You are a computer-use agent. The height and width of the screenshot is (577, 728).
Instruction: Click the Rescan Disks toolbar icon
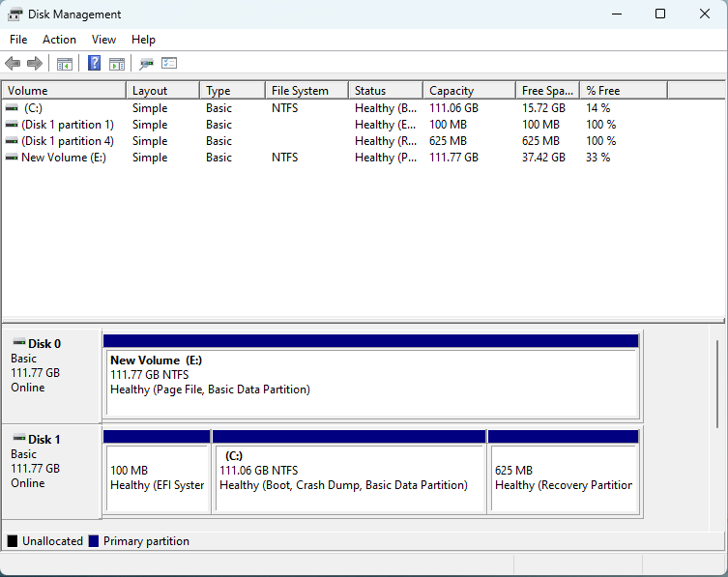[x=146, y=64]
